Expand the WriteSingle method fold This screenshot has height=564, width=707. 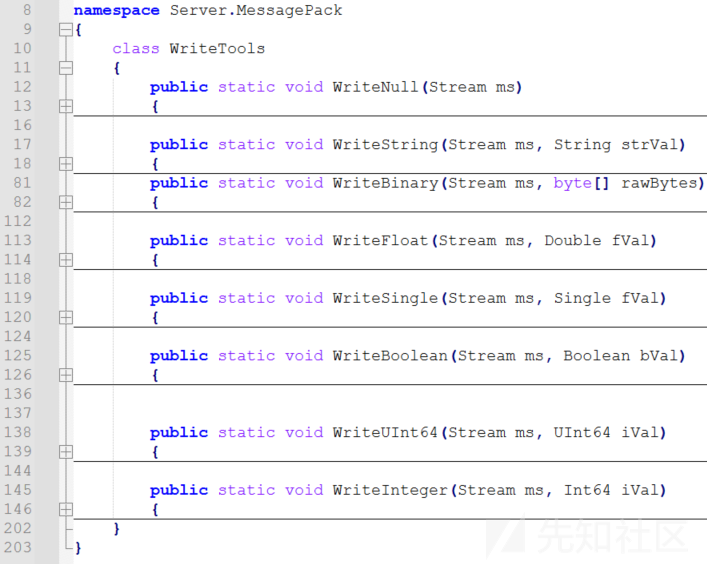[x=66, y=317]
